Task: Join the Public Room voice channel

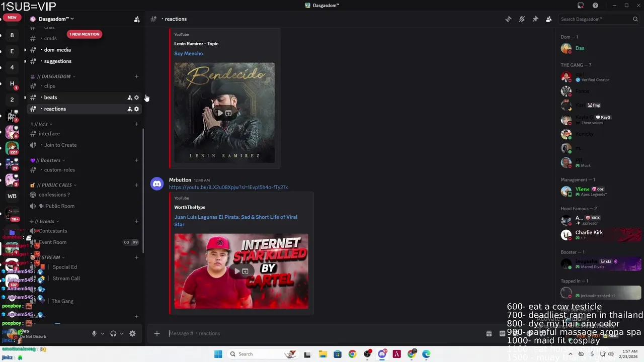Action: [x=59, y=206]
